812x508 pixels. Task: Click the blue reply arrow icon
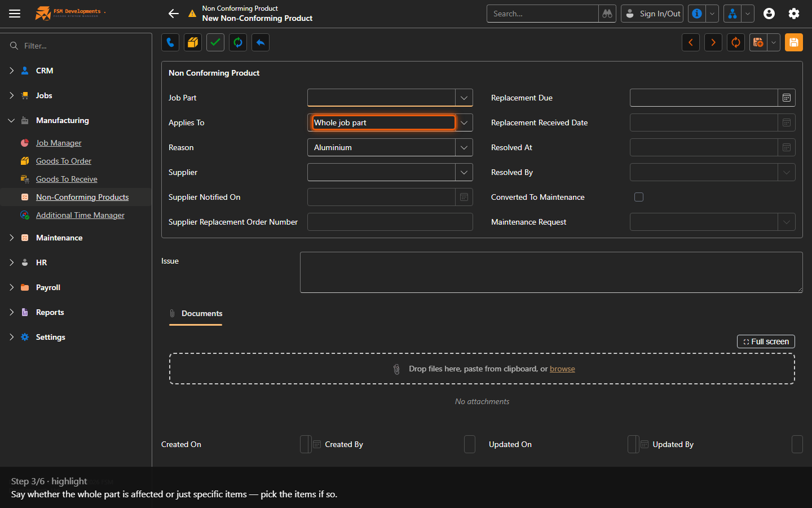click(261, 42)
